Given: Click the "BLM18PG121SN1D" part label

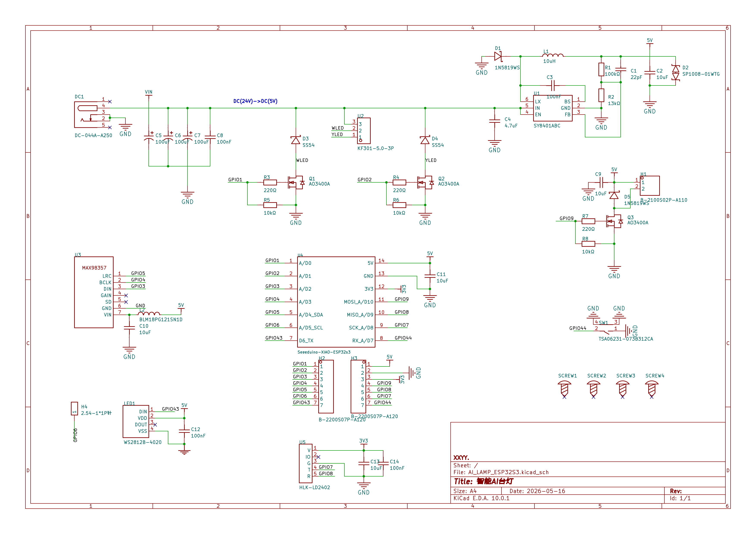Looking at the screenshot, I should tap(161, 320).
